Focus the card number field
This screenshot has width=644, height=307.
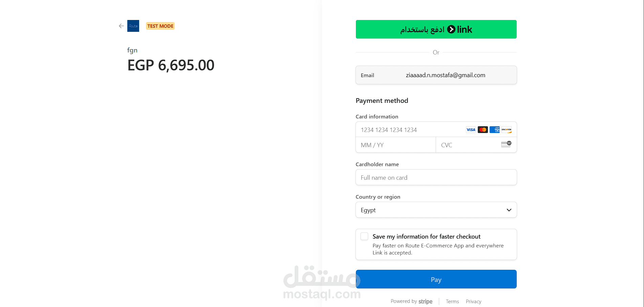click(410, 130)
